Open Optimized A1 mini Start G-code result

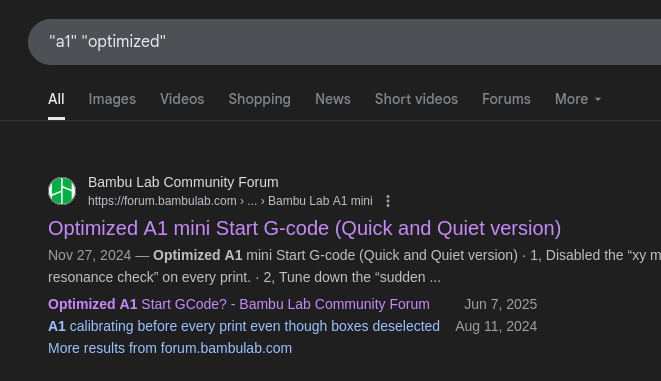tap(304, 228)
